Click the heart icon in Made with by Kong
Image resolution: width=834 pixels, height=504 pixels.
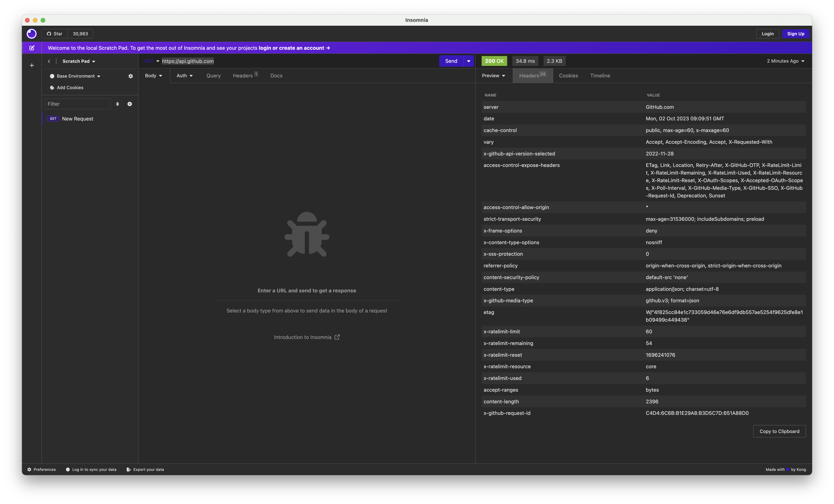[x=788, y=469]
